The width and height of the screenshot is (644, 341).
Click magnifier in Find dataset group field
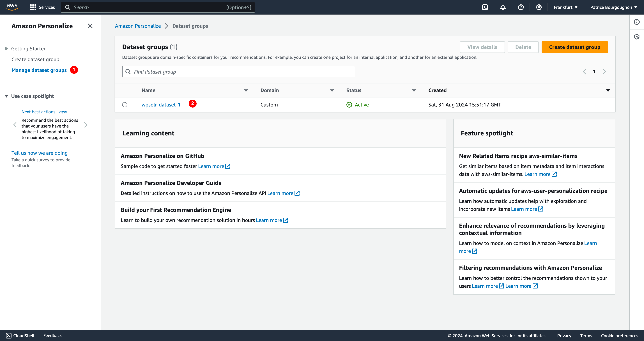click(x=128, y=72)
